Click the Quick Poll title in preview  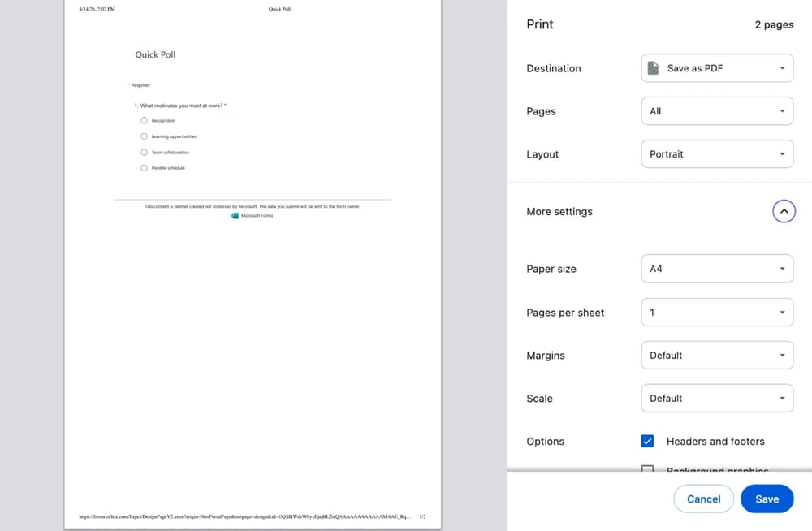tap(155, 54)
